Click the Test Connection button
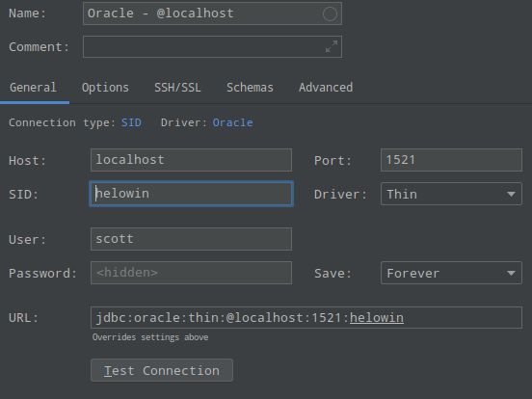The height and width of the screenshot is (399, 532). (x=162, y=370)
